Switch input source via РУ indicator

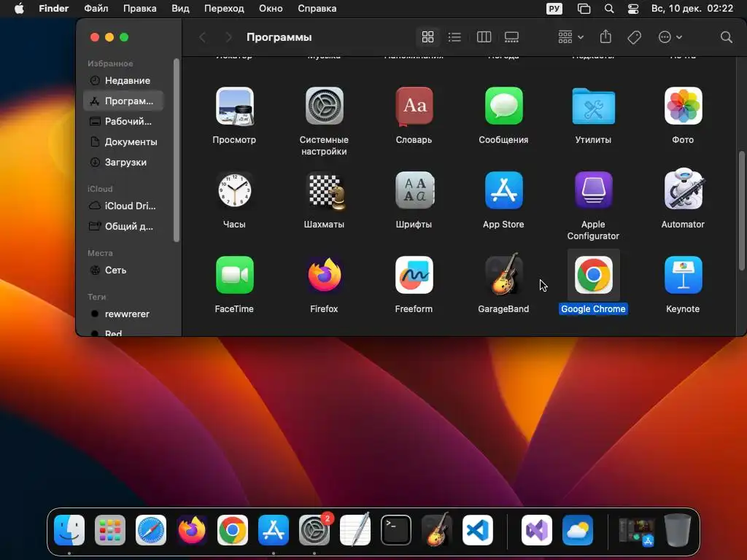[x=554, y=9]
